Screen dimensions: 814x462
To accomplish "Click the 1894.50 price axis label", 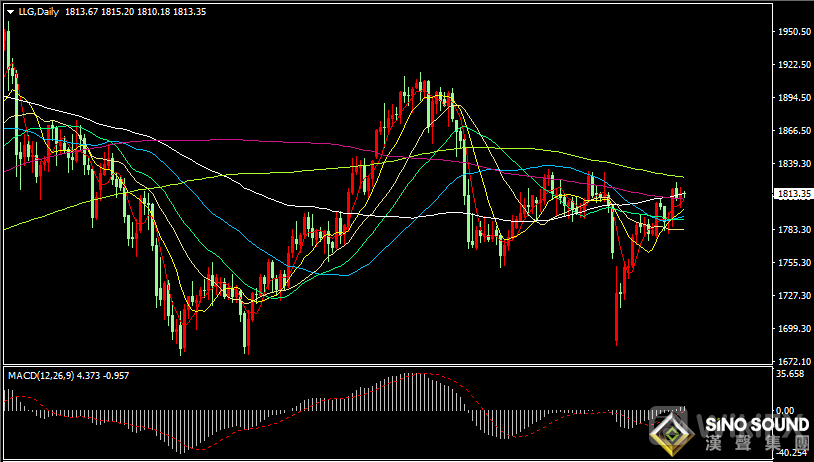I will click(x=792, y=98).
